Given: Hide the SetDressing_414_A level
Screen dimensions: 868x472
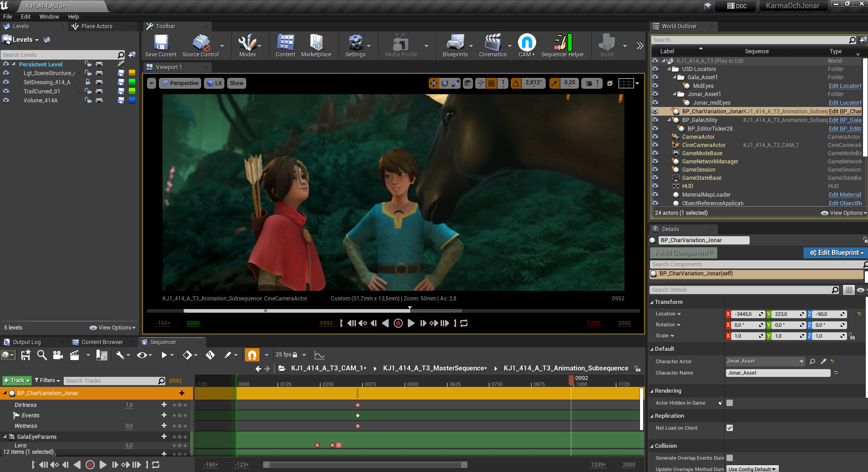Looking at the screenshot, I should pyautogui.click(x=6, y=82).
